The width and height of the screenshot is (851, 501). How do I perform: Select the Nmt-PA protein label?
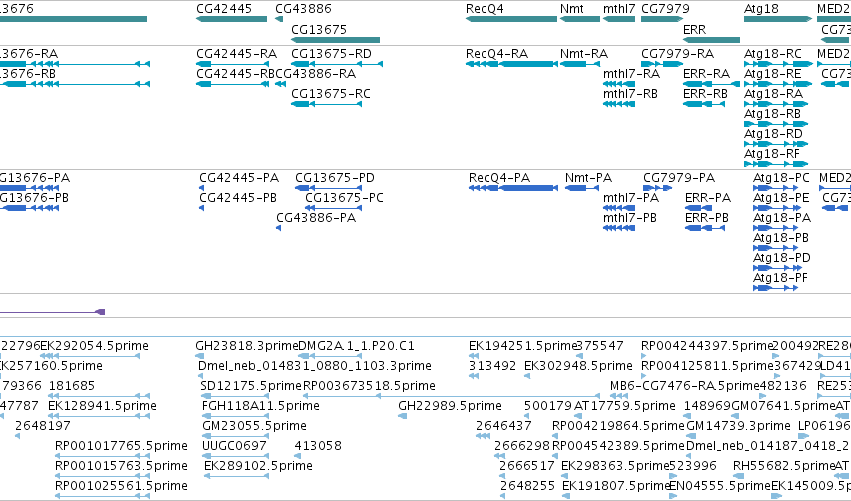click(x=588, y=178)
